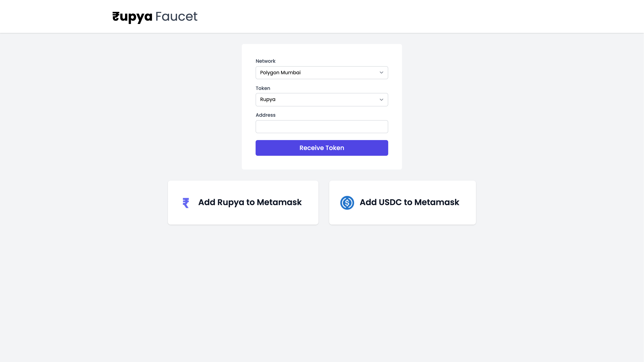The height and width of the screenshot is (362, 644).
Task: Click Add Rupya to Metamask
Action: tap(243, 202)
